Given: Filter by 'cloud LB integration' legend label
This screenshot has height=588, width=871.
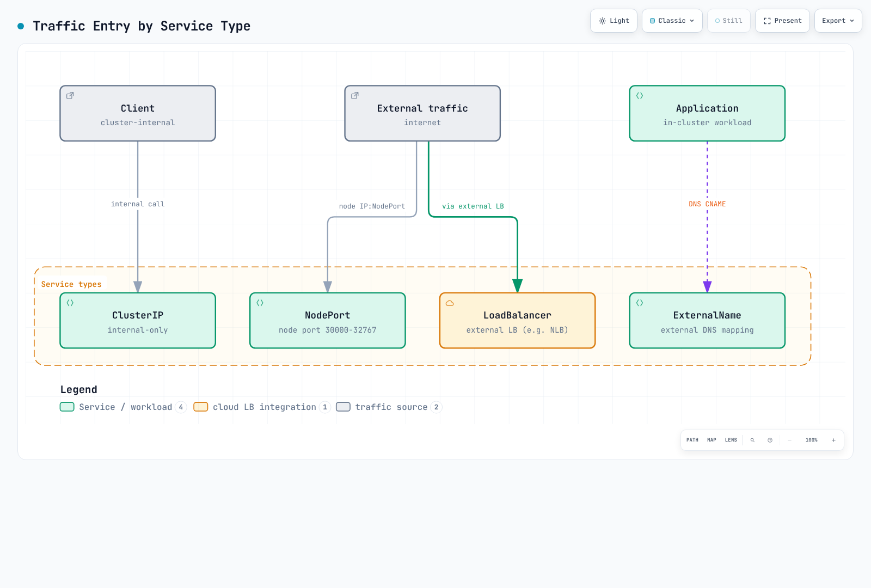Looking at the screenshot, I should pyautogui.click(x=265, y=407).
